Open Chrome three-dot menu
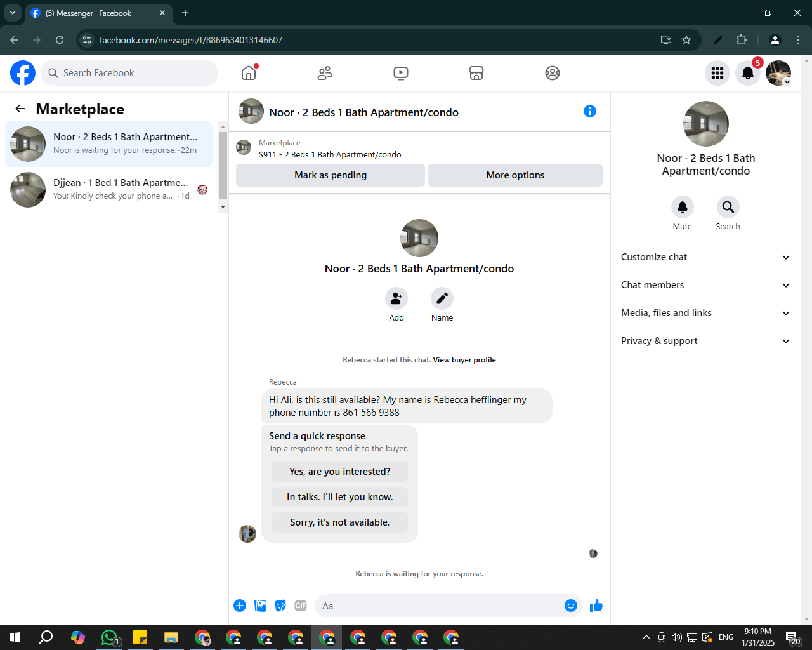Image resolution: width=812 pixels, height=650 pixels. tap(798, 40)
